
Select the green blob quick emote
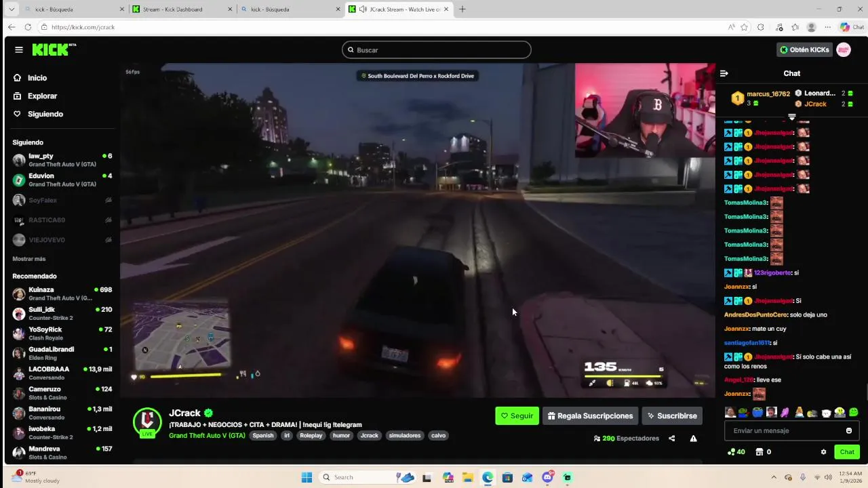[x=853, y=412]
